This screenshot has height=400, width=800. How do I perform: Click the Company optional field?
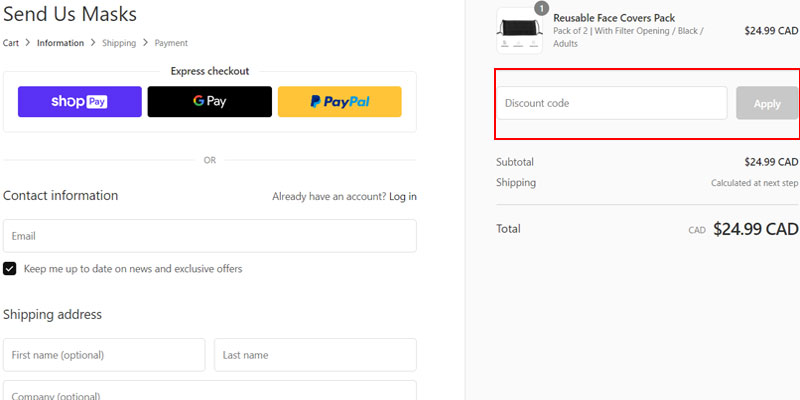point(210,391)
